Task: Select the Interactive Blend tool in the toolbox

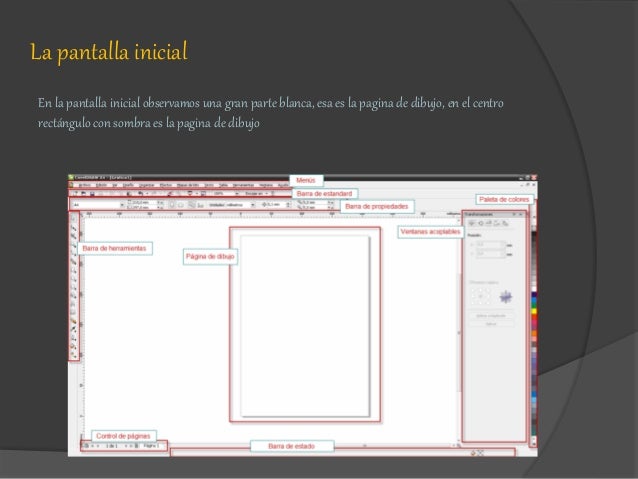Action: pyautogui.click(x=73, y=322)
